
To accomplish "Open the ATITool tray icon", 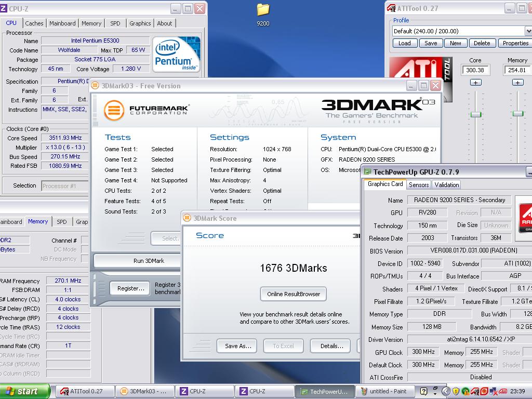I will pos(474,391).
